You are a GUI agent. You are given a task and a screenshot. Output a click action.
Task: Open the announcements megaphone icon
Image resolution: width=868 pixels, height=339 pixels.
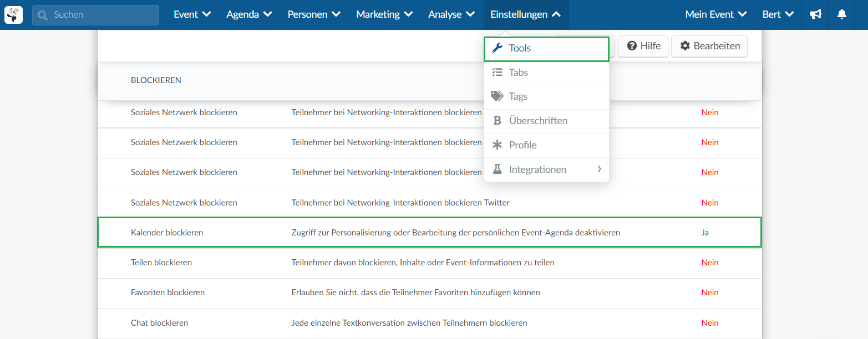(x=815, y=15)
